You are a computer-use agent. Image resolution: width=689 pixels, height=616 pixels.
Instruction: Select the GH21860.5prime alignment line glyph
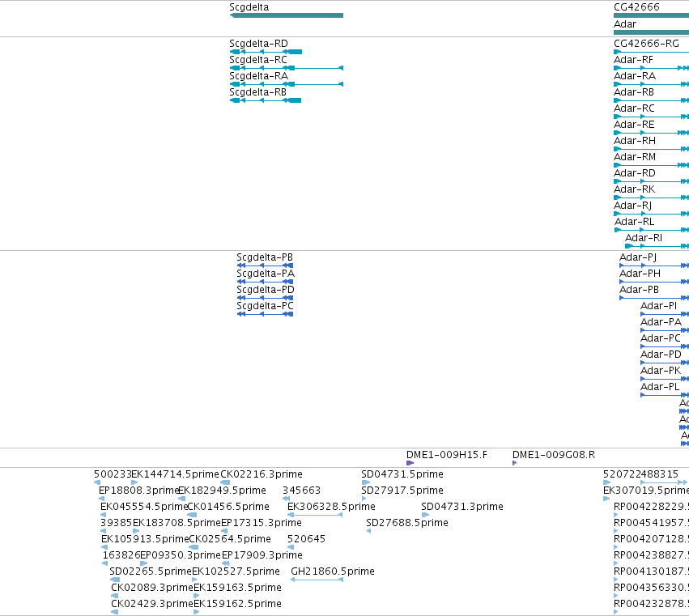pos(317,580)
